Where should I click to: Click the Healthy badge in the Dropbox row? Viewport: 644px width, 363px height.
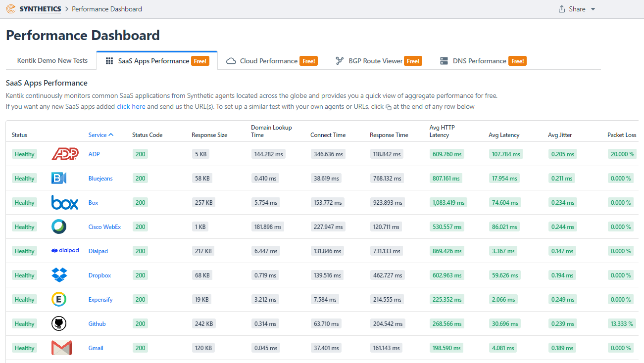(24, 275)
